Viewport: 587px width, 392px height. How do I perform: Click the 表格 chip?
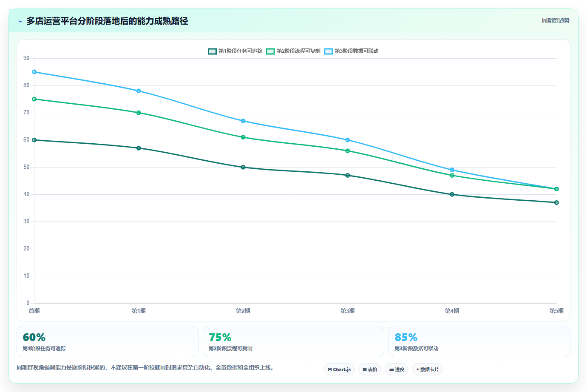(370, 369)
